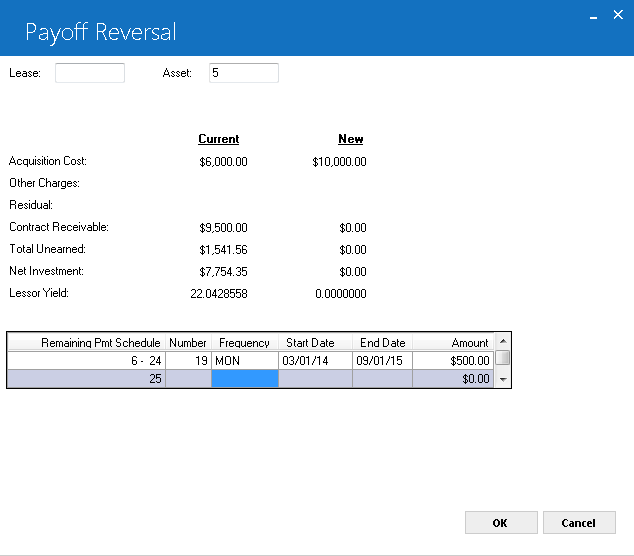Image resolution: width=634 pixels, height=556 pixels.
Task: Click the Lessor Yield label
Action: [39, 293]
